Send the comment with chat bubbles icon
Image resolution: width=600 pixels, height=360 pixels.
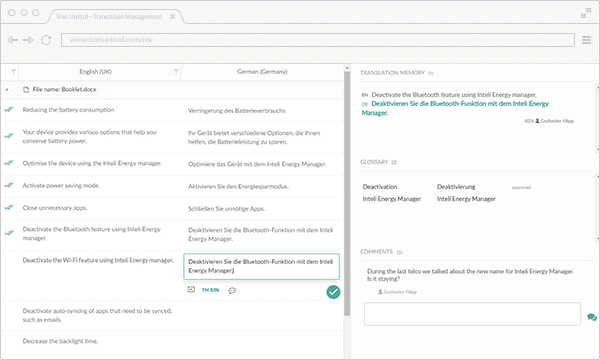tap(592, 317)
